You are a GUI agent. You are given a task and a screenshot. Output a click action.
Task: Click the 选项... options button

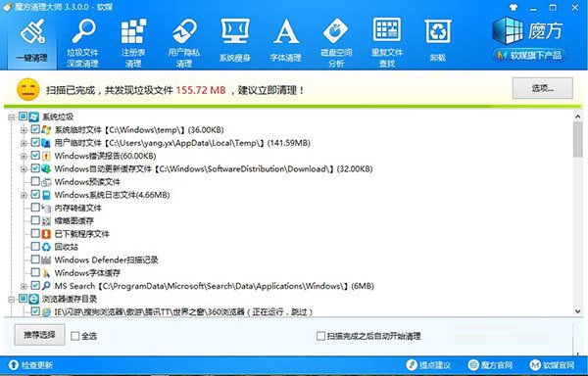click(543, 88)
